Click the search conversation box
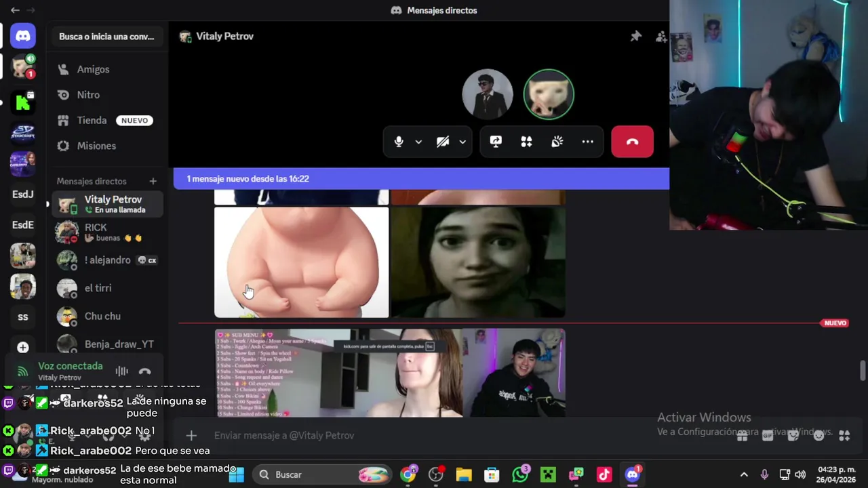 (107, 37)
